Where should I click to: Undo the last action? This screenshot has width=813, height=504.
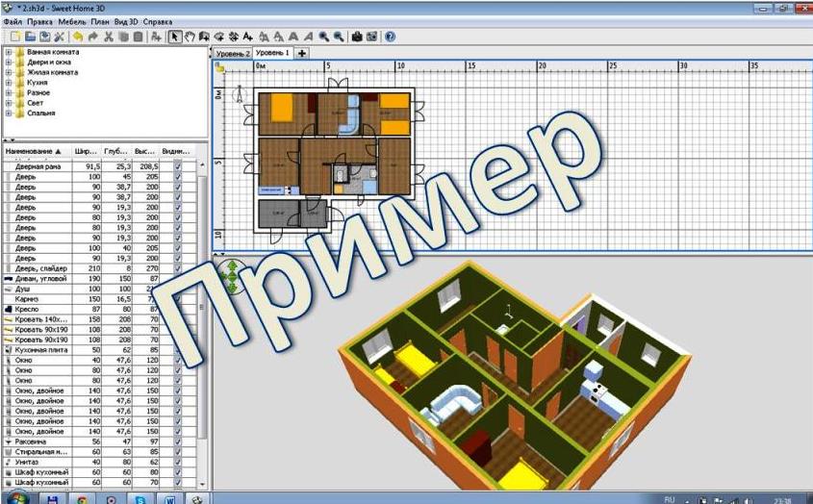pyautogui.click(x=78, y=37)
